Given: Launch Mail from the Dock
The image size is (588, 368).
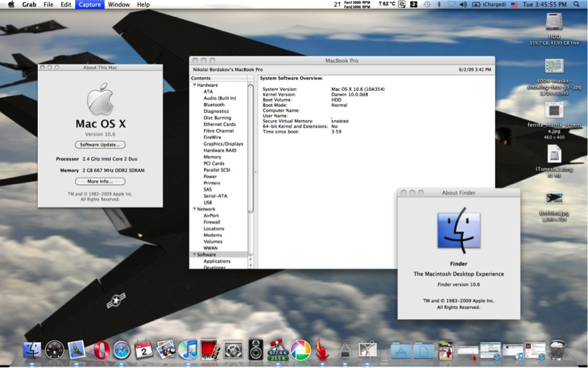Looking at the screenshot, I should click(x=77, y=349).
